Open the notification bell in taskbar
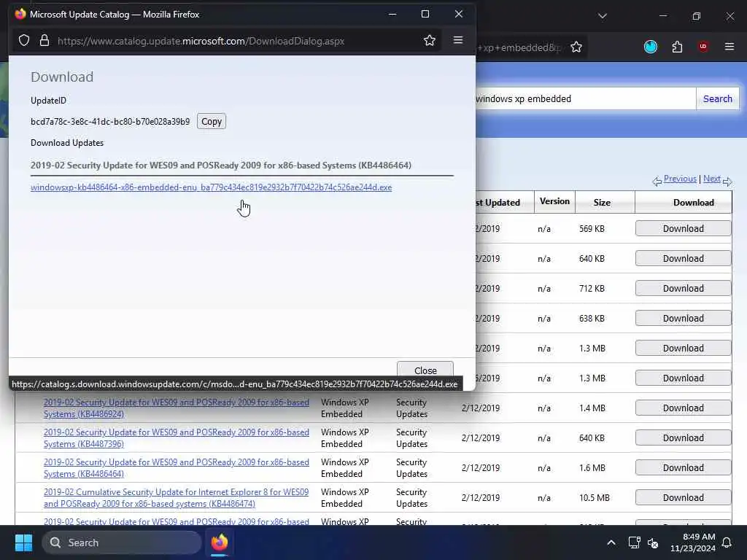Viewport: 747px width, 560px height. click(727, 542)
